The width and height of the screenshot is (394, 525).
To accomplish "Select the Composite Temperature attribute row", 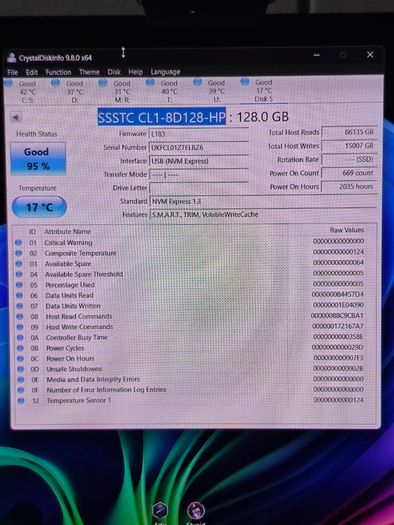I will [x=195, y=253].
